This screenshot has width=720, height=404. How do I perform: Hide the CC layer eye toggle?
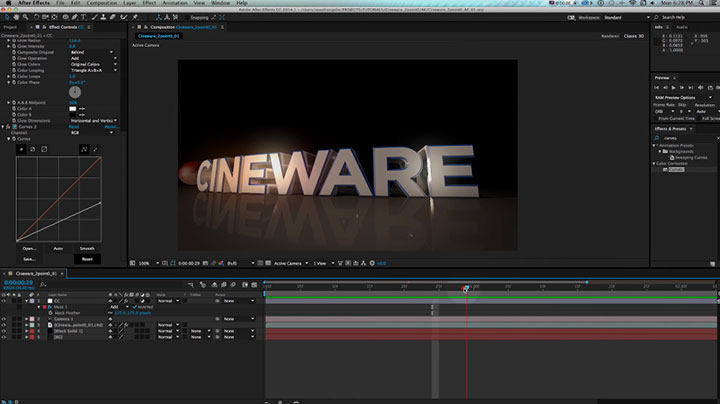4,301
